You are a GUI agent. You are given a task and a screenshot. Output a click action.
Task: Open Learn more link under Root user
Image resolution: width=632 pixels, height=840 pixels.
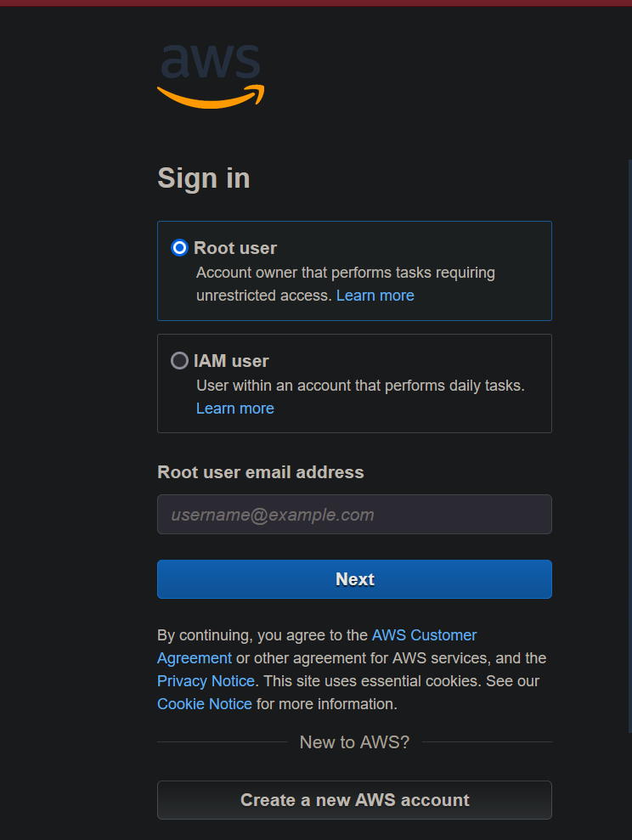[375, 296]
